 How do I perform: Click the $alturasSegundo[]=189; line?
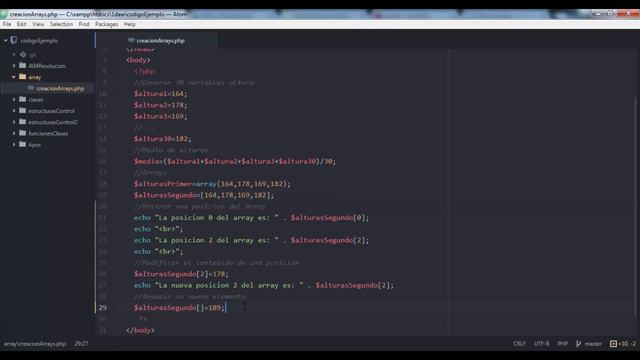pos(179,308)
